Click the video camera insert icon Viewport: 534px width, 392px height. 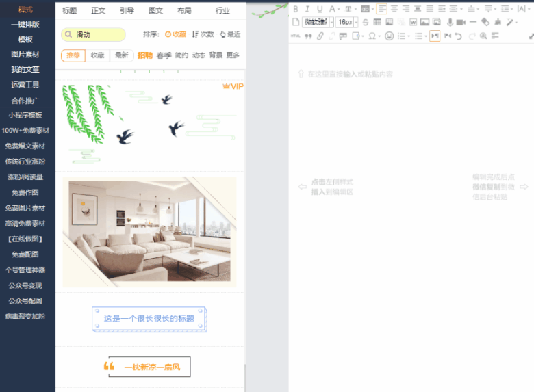[x=461, y=23]
